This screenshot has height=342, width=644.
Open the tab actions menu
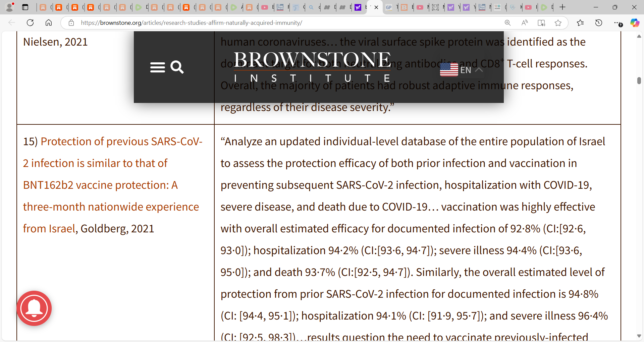coord(25,7)
